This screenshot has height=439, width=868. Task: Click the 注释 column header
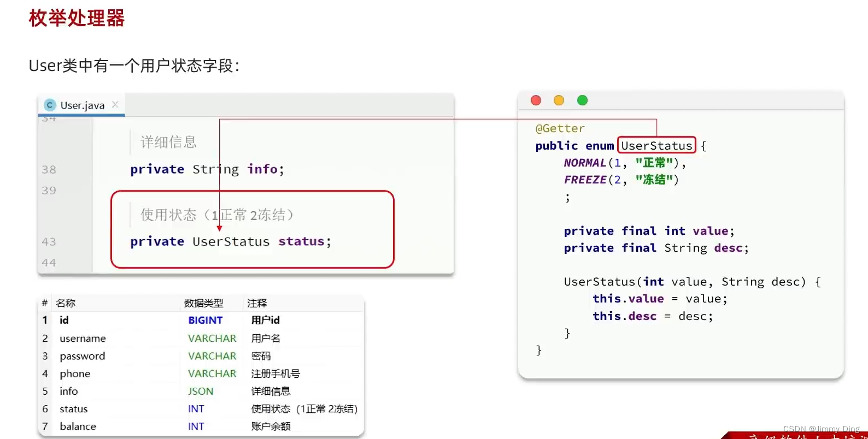pos(257,303)
